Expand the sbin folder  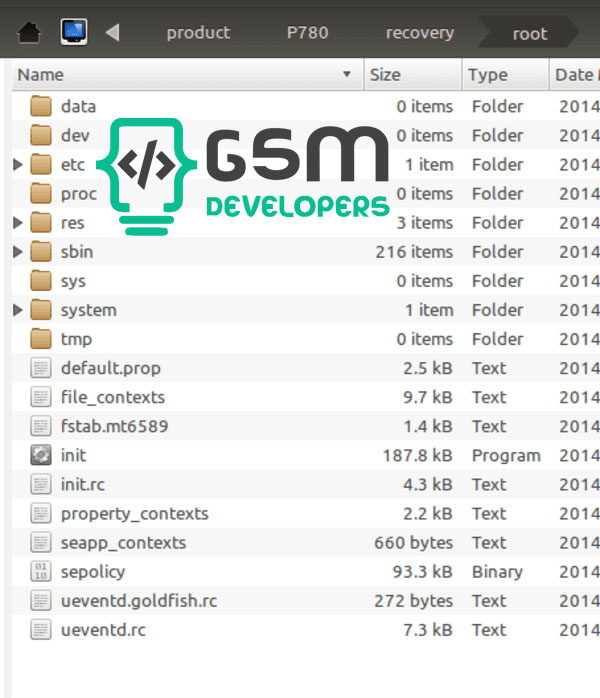(18, 252)
